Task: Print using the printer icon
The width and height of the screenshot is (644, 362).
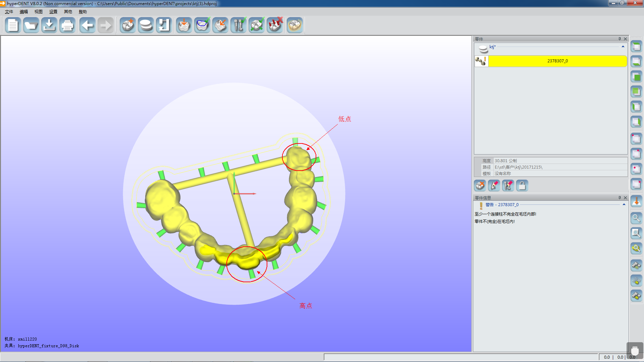Action: [67, 25]
